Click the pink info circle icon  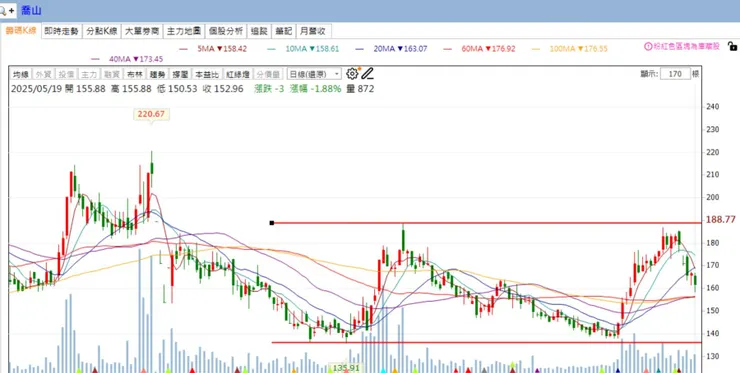pyautogui.click(x=648, y=46)
